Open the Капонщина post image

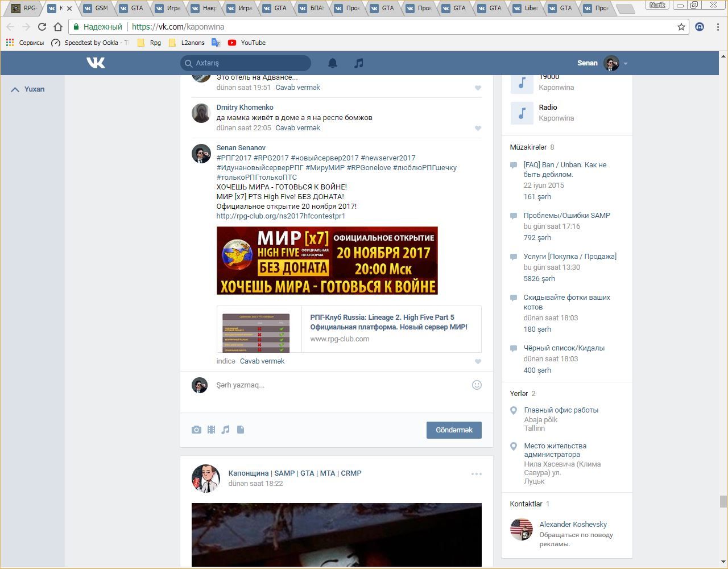click(x=337, y=535)
